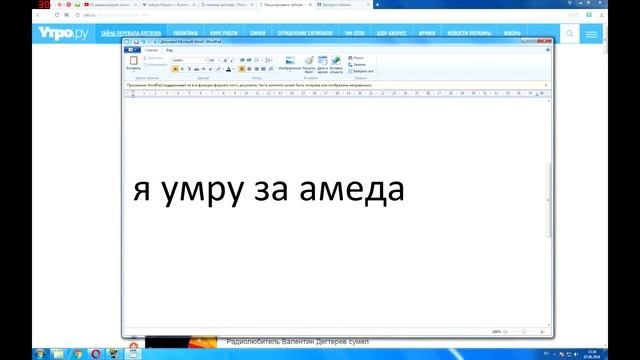Screen dimensions: 640x360
Task: Open the СИРИЯ section on Утро.ру
Action: [258, 33]
